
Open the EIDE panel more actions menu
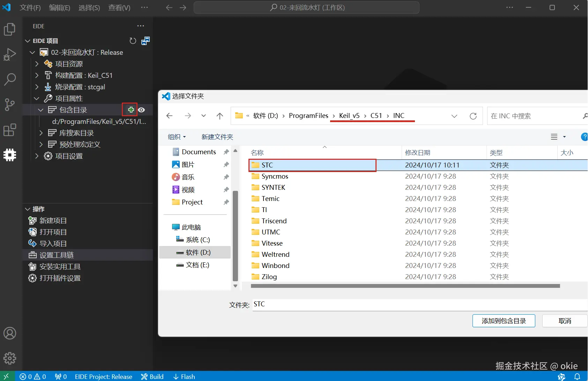[141, 26]
